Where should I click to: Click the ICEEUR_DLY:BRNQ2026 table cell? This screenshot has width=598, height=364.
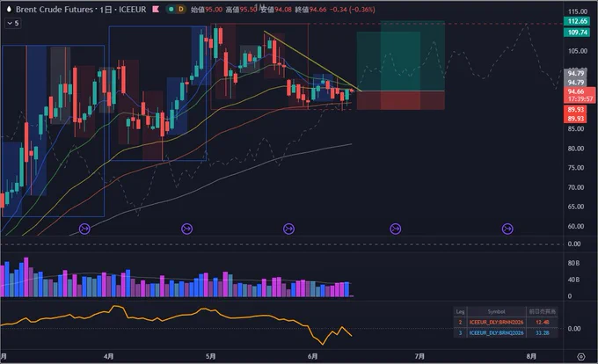(496, 333)
